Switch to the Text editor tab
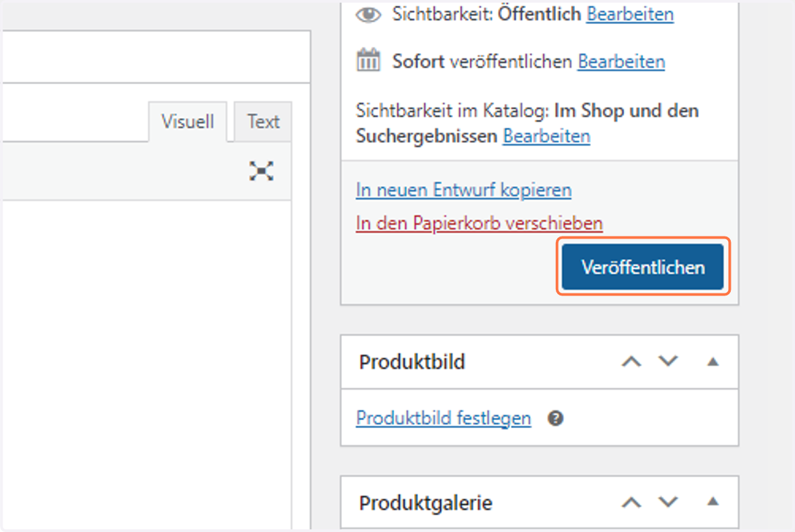Image resolution: width=795 pixels, height=532 pixels. pyautogui.click(x=263, y=122)
